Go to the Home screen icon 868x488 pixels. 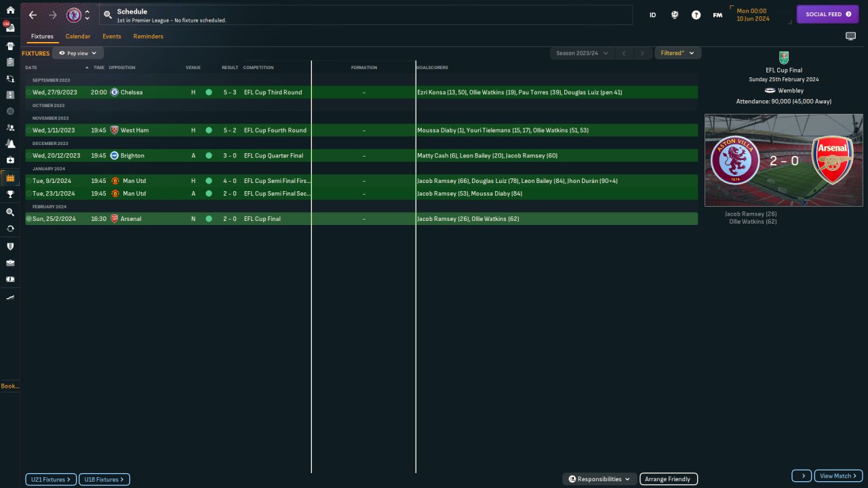10,10
